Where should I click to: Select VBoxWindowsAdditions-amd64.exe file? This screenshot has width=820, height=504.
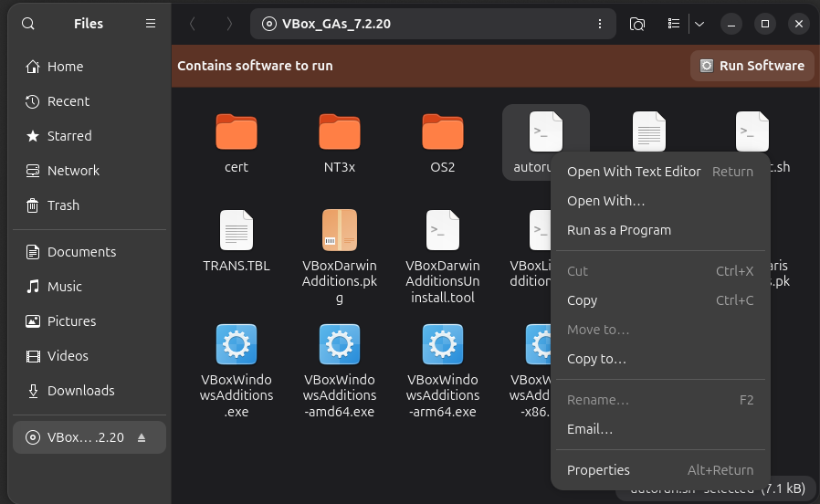point(340,372)
